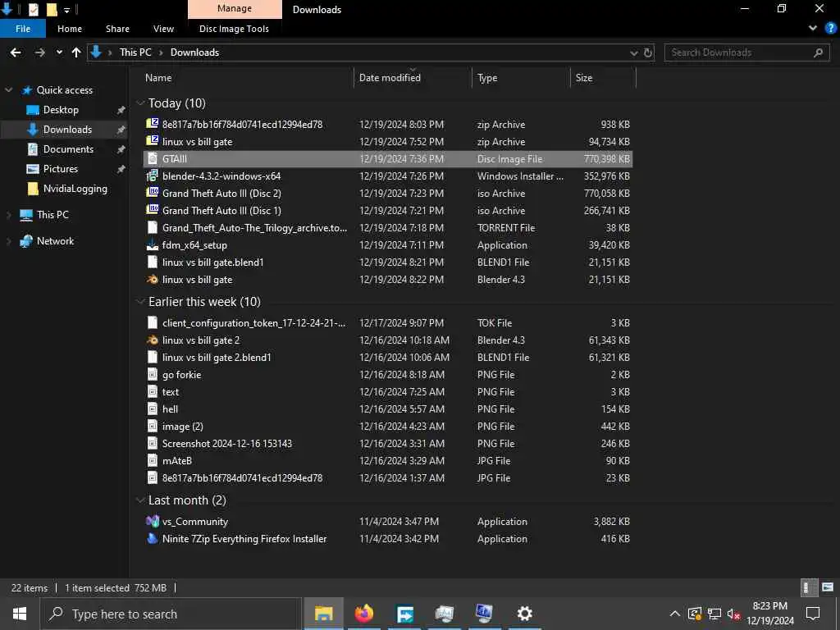Sort by the Date modified column header
Viewport: 840px width, 630px height.
click(413, 78)
